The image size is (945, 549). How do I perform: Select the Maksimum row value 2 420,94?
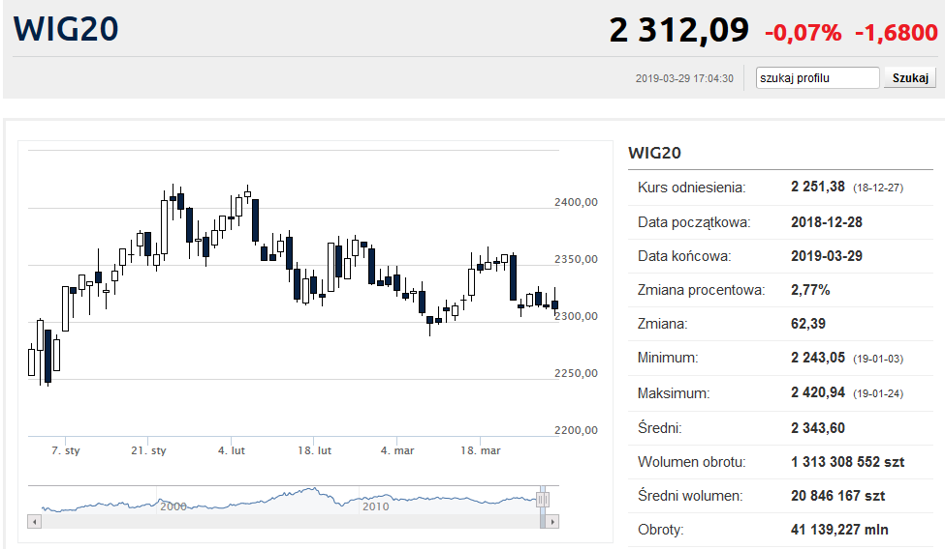point(824,394)
